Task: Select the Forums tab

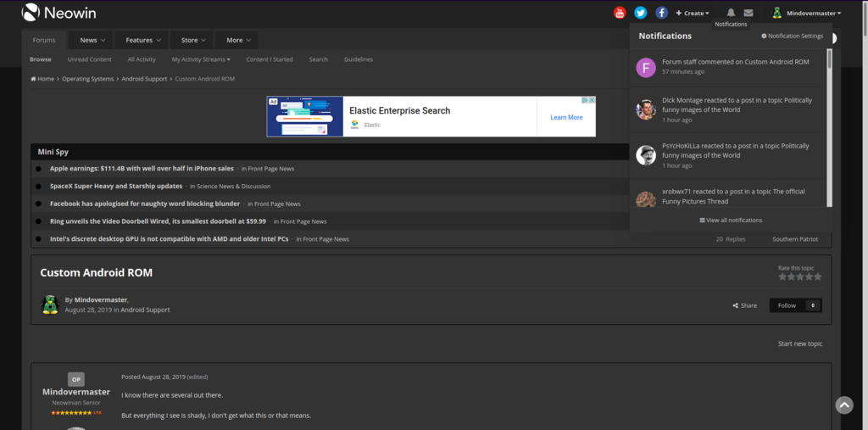Action: (44, 40)
